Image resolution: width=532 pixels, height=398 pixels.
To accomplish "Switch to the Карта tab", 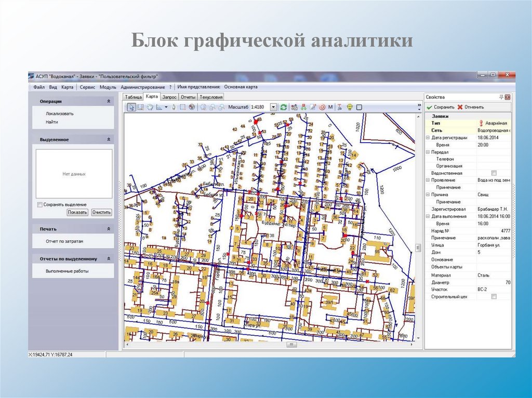I will 152,97.
